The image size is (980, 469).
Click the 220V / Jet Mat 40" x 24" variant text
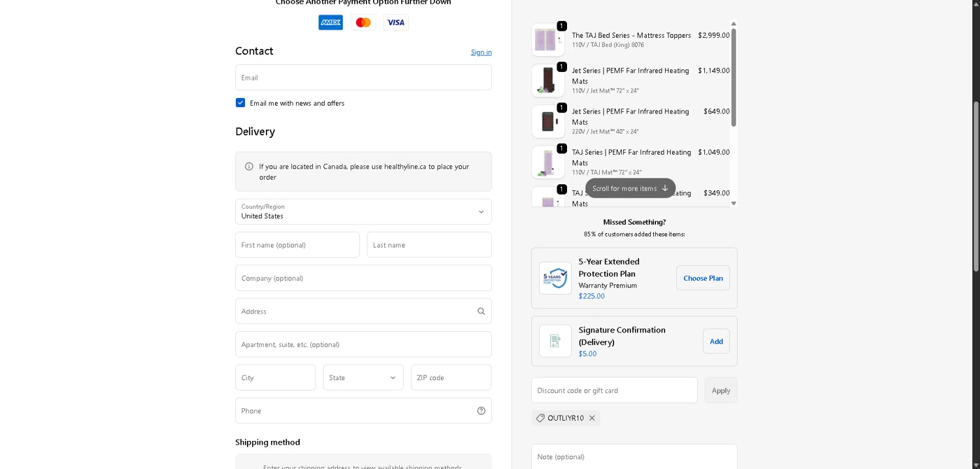click(x=606, y=132)
